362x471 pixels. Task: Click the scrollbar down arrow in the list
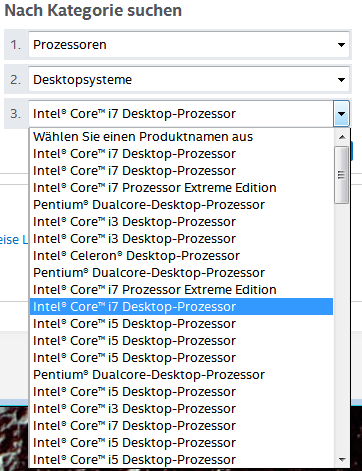tap(342, 460)
